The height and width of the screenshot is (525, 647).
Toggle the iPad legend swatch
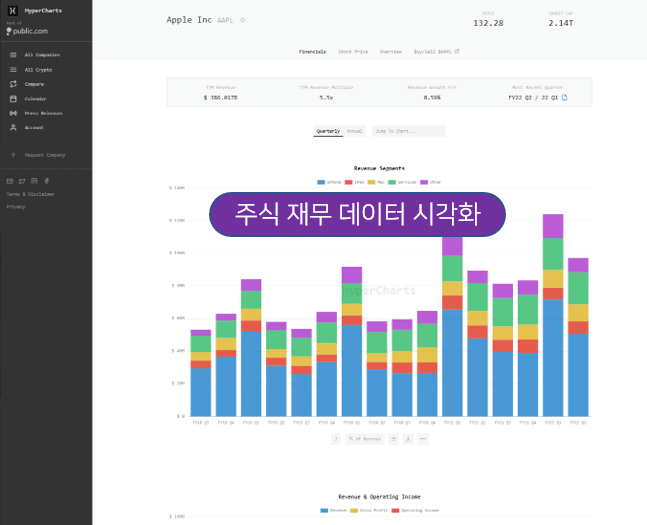click(349, 182)
